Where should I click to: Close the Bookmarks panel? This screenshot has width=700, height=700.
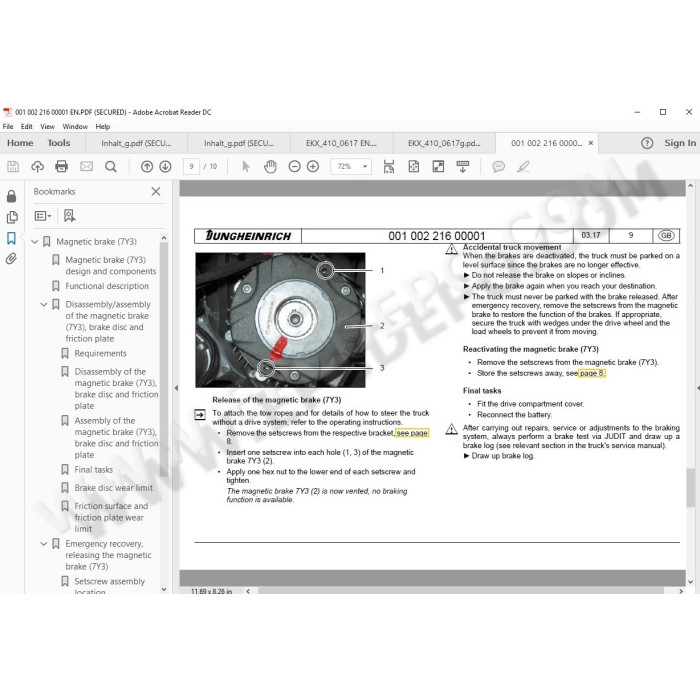tap(156, 192)
